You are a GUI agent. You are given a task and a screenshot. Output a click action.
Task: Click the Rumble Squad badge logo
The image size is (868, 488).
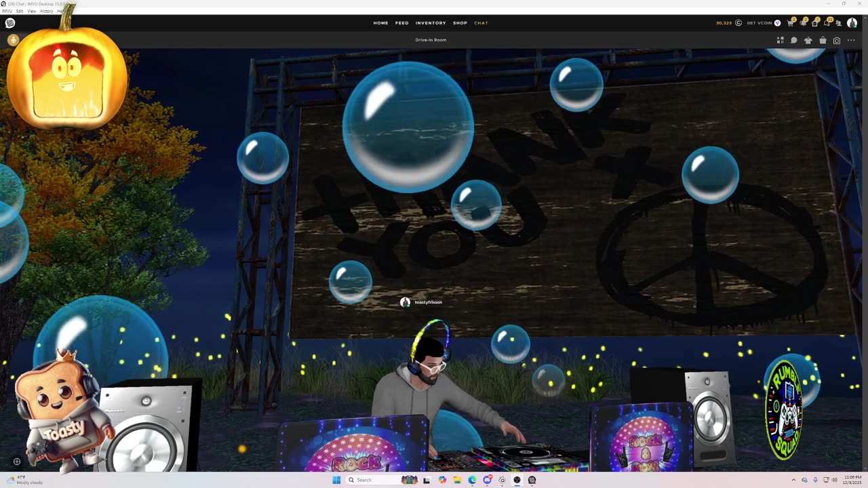point(784,409)
